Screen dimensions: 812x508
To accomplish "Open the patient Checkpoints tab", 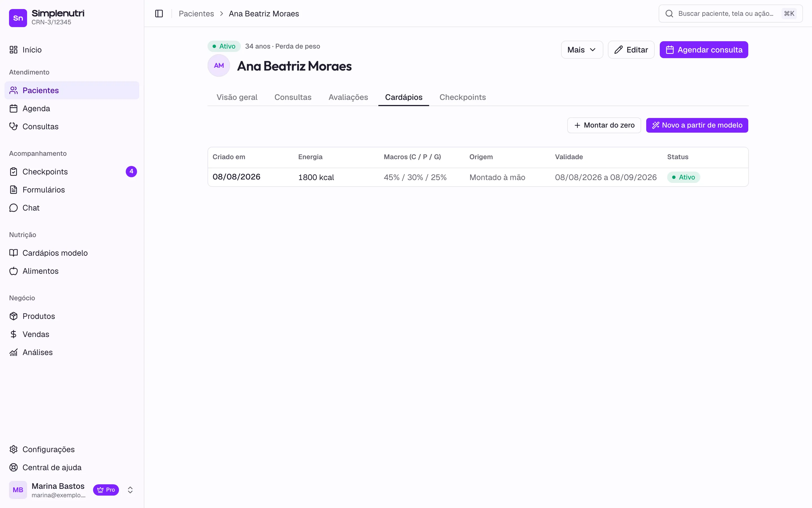I will click(x=463, y=97).
